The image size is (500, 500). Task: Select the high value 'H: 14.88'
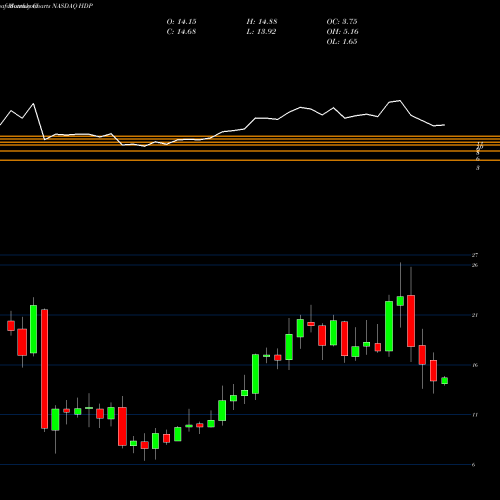262,22
